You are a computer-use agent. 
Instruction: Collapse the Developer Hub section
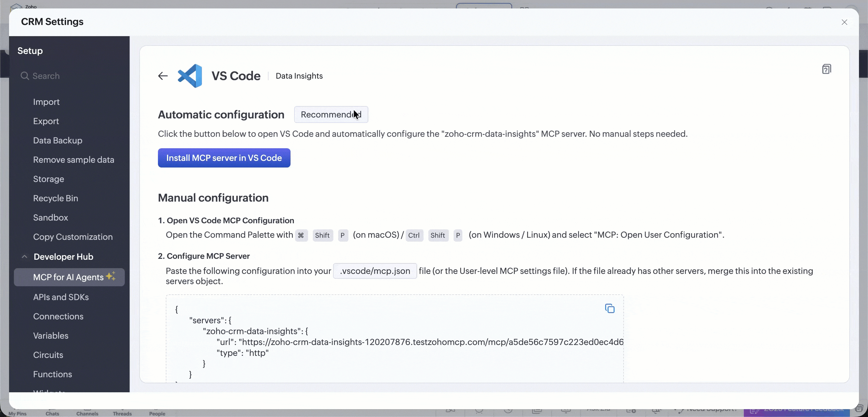(x=24, y=257)
